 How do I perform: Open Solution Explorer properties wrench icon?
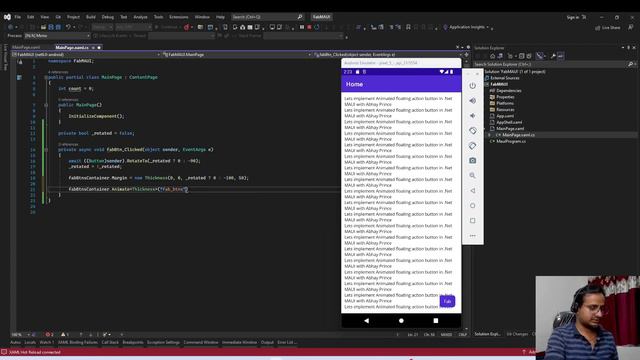553,56
